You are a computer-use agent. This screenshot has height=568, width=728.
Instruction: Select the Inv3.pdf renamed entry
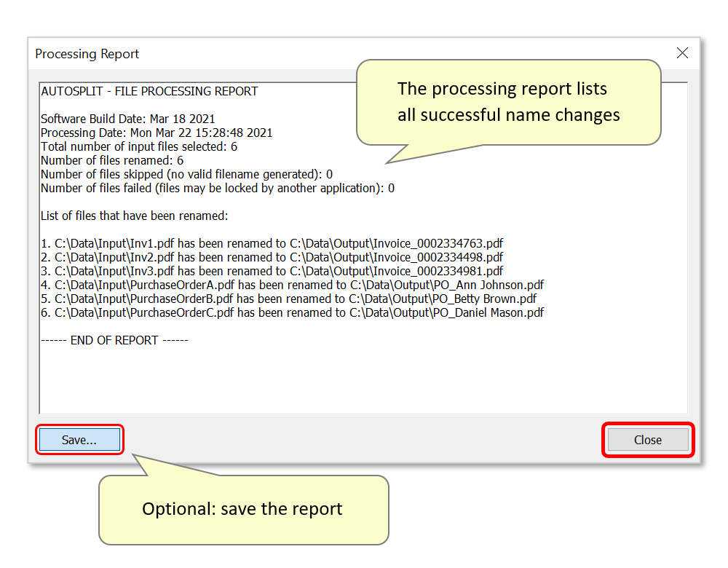pos(272,271)
